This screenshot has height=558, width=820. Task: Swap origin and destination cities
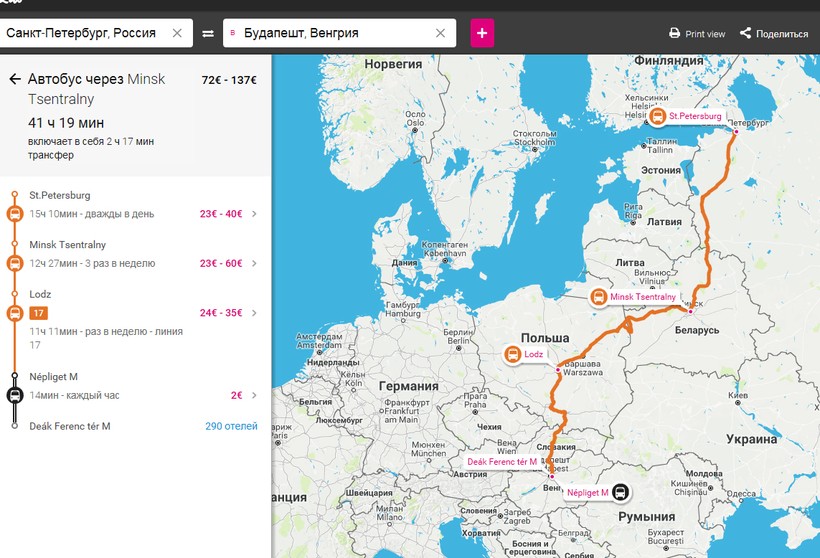(208, 33)
